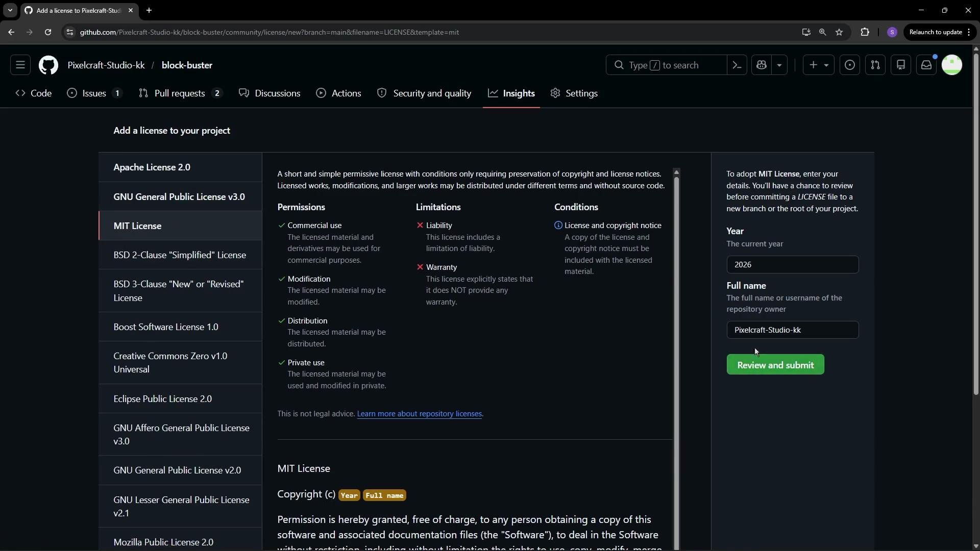The width and height of the screenshot is (980, 551).
Task: Click the Full name input field
Action: click(792, 330)
